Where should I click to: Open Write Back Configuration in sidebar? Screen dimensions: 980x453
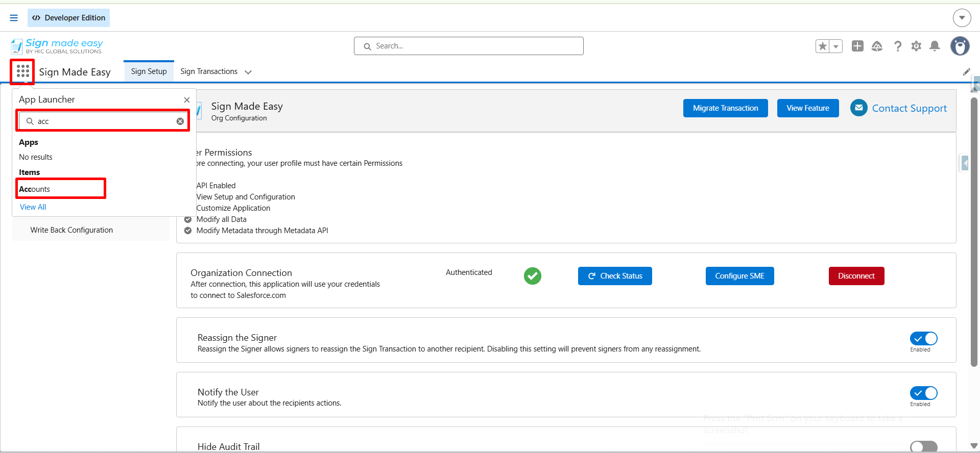(71, 230)
